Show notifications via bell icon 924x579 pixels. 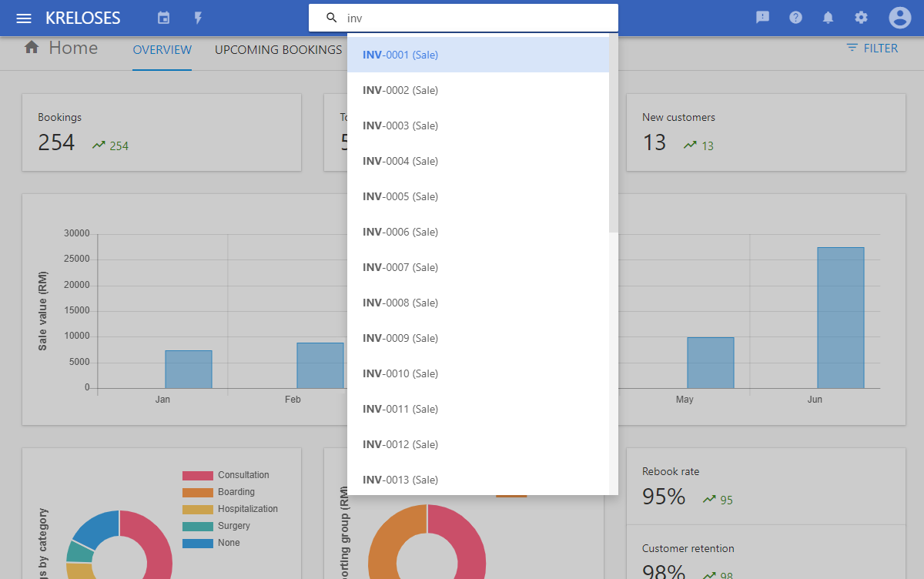[x=829, y=18]
